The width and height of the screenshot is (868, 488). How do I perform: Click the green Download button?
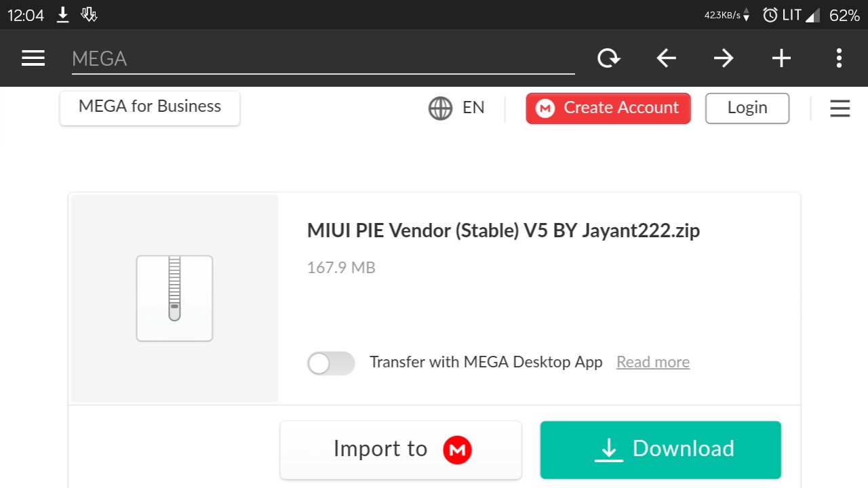660,449
